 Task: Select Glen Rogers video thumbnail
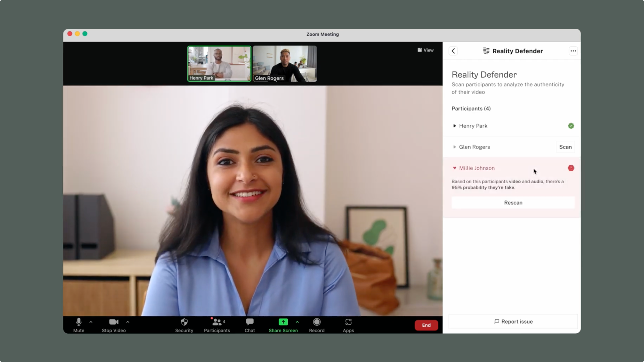285,64
